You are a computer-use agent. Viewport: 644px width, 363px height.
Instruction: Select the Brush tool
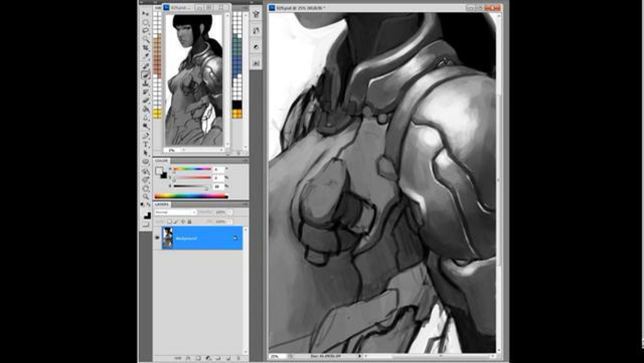click(146, 75)
